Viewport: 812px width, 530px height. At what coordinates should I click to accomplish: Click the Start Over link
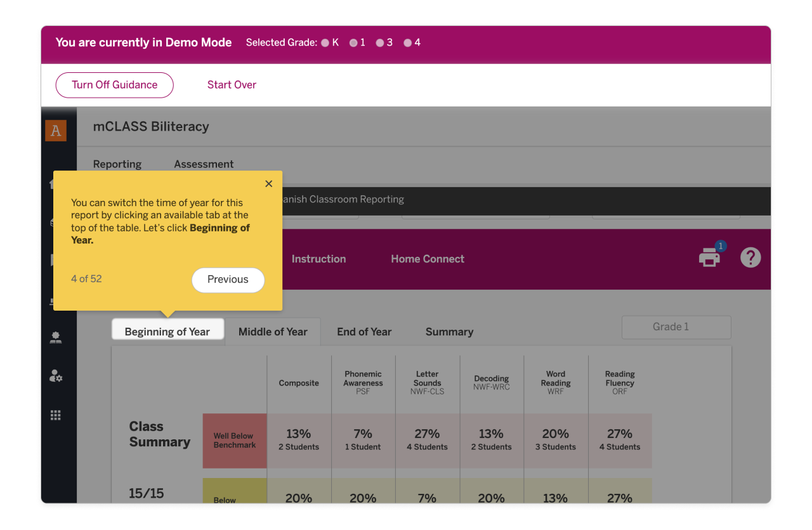click(x=232, y=85)
